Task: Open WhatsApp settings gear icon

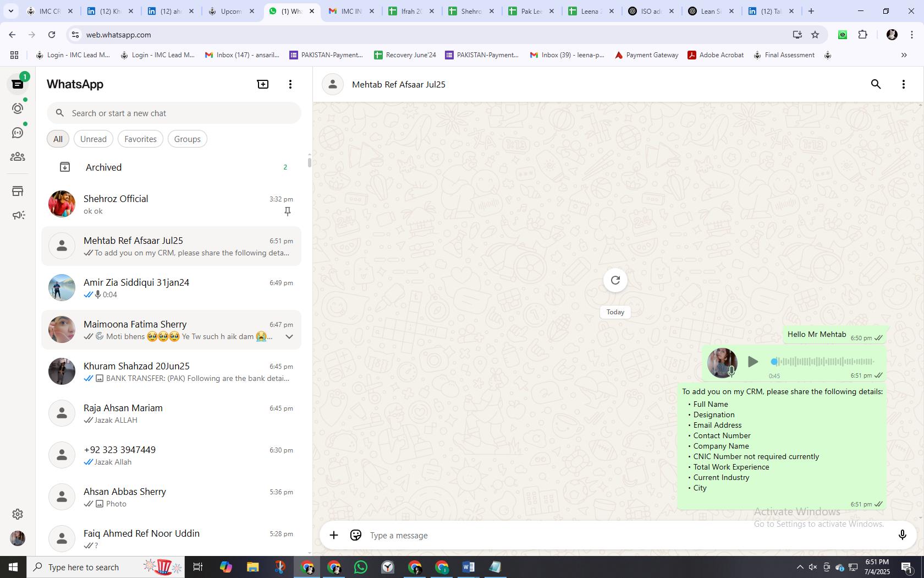Action: tap(18, 514)
